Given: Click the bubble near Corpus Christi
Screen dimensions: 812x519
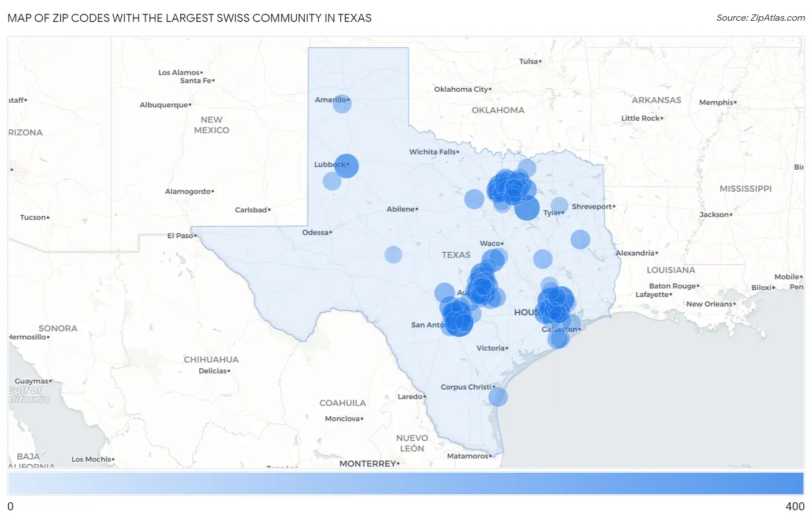Looking at the screenshot, I should coord(498,397).
